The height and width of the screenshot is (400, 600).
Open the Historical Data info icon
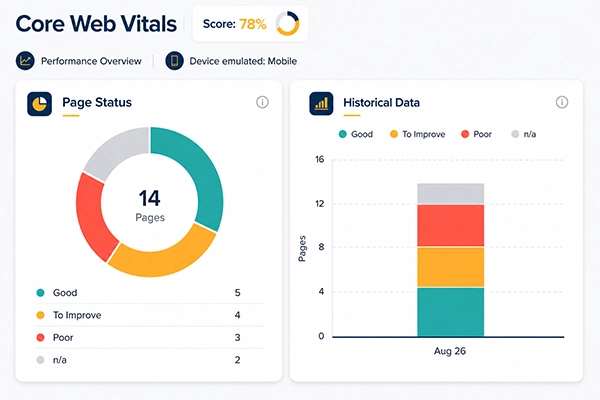[x=562, y=102]
